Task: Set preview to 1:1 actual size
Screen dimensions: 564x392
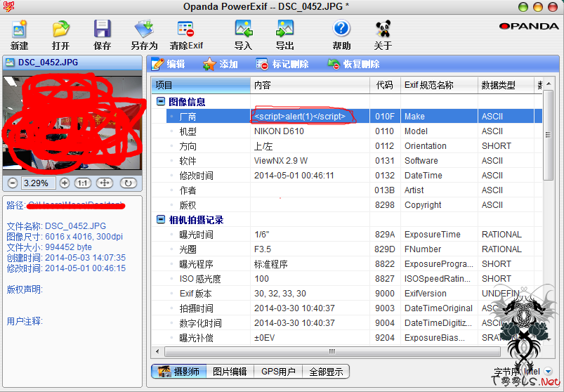Action: 83,183
